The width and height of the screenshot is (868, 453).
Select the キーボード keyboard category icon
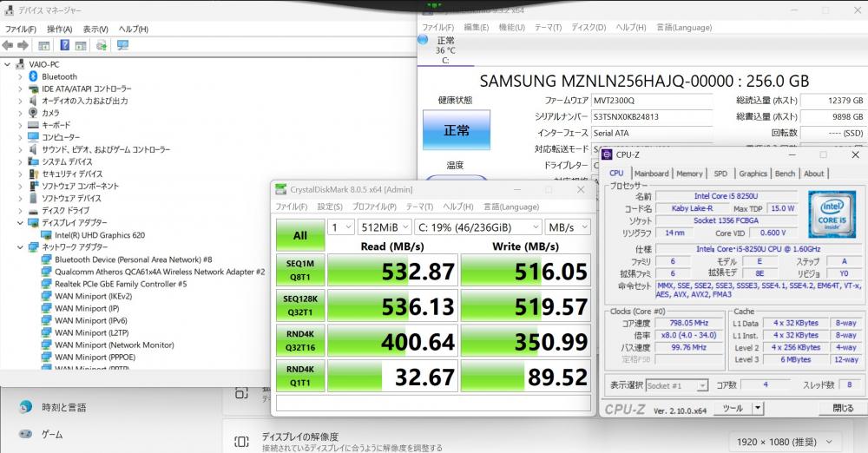tap(33, 125)
